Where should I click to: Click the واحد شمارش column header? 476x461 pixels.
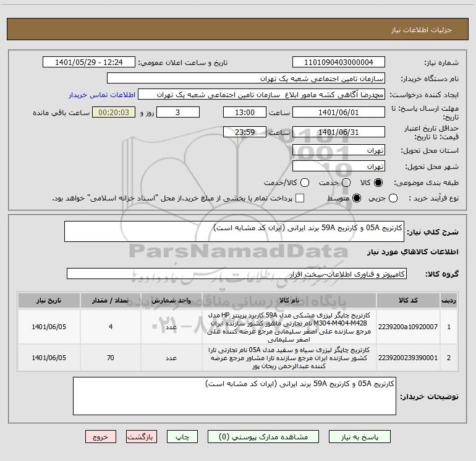[x=171, y=300]
